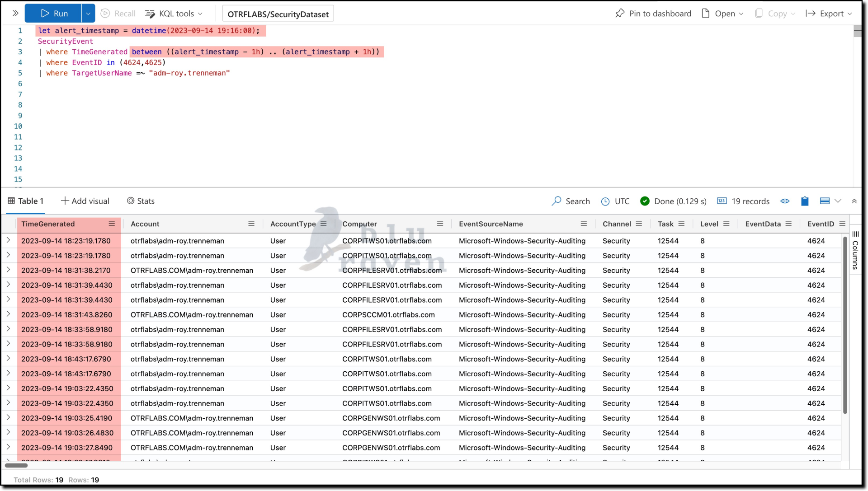Click the Run query button
Image resolution: width=868 pixels, height=491 pixels.
pos(53,14)
